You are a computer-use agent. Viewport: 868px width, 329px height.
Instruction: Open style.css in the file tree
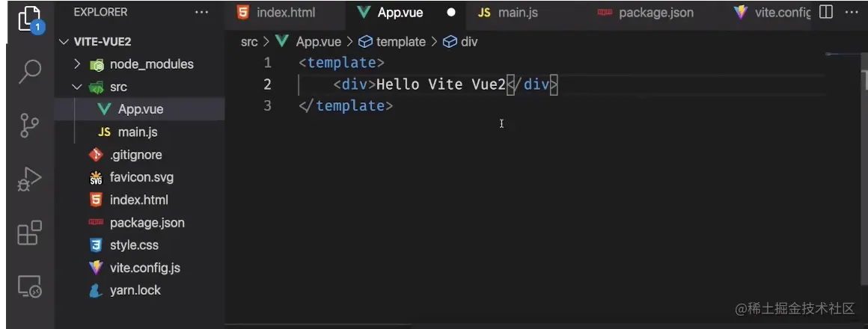[x=134, y=245]
